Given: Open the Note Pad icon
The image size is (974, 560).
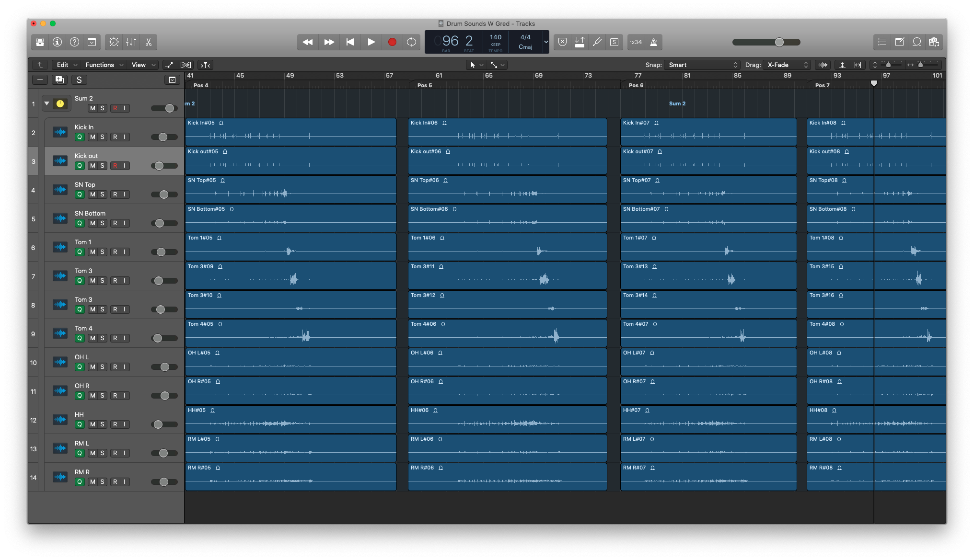Looking at the screenshot, I should click(899, 42).
